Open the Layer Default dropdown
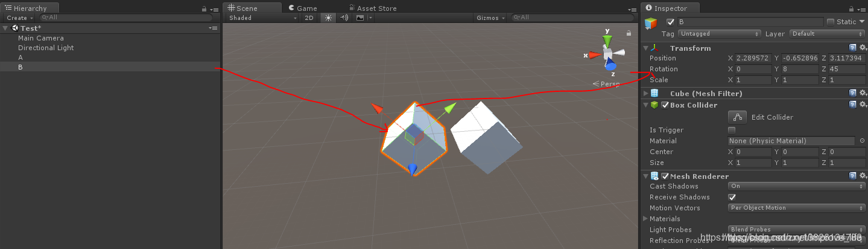 827,34
